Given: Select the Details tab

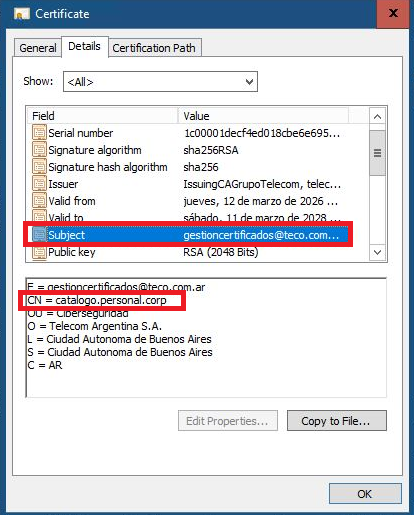Looking at the screenshot, I should click(x=84, y=46).
